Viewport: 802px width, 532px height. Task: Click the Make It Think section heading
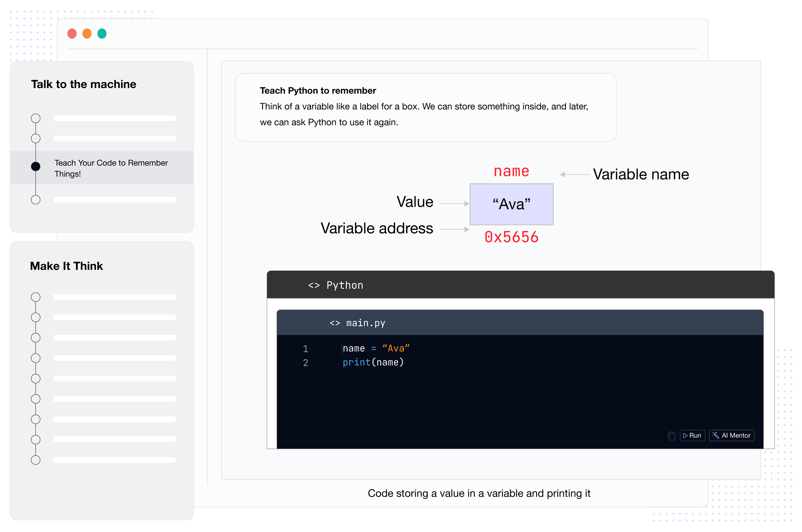coord(67,266)
